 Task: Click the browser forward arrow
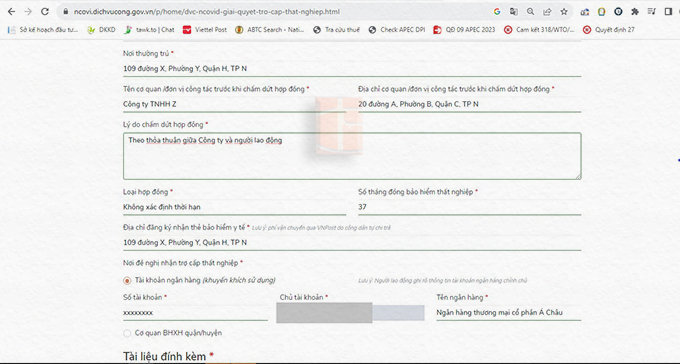[28, 12]
